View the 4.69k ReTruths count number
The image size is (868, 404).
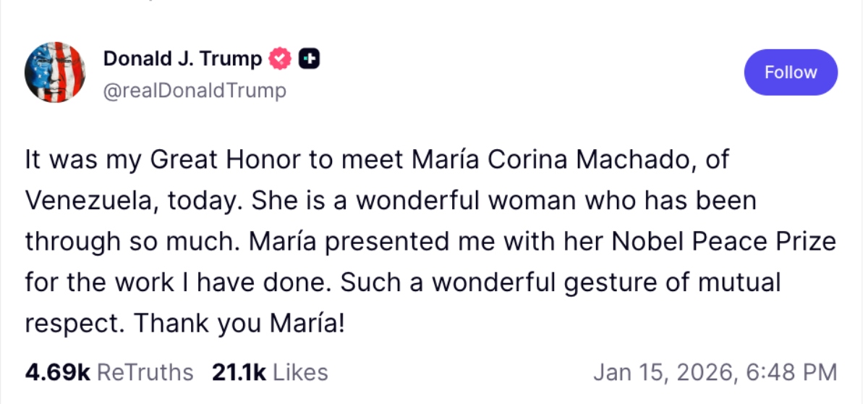click(57, 373)
